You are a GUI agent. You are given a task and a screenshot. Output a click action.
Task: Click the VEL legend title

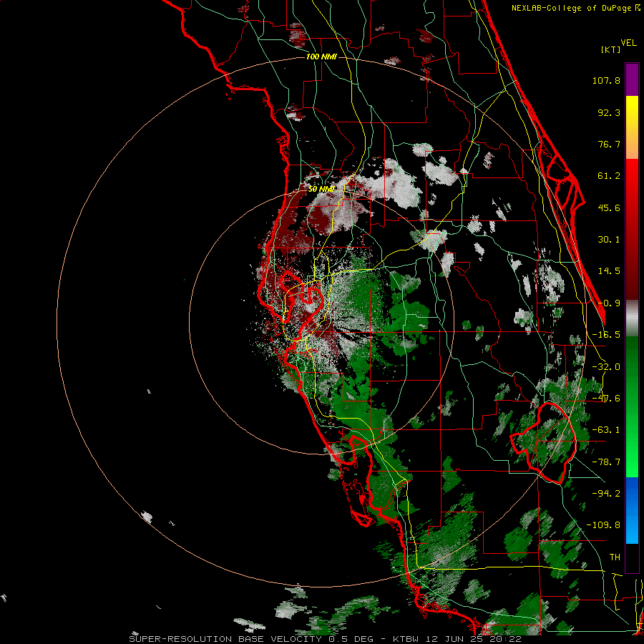coord(628,43)
